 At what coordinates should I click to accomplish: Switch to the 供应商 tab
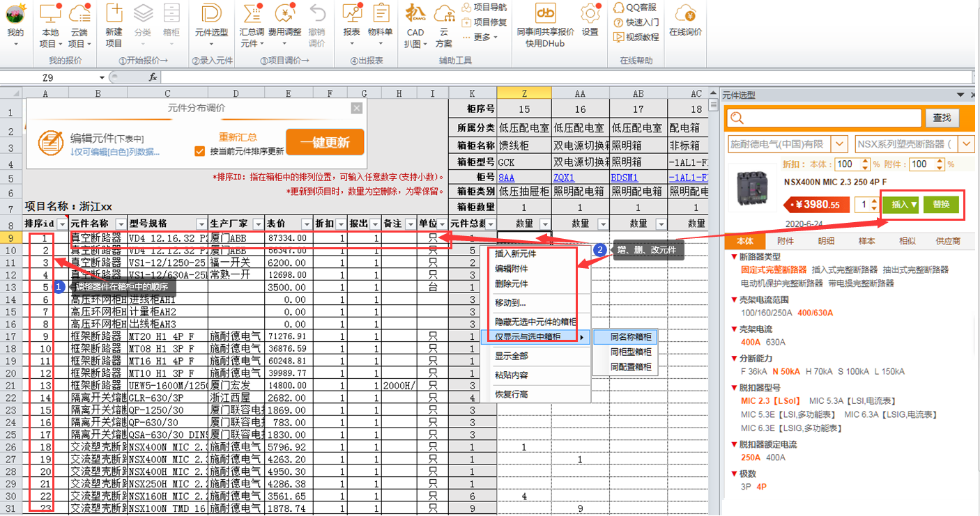click(x=947, y=242)
